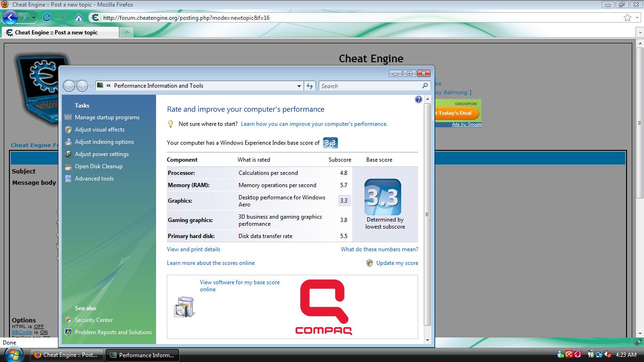This screenshot has width=644, height=362.
Task: Click the lightbulb tip icon
Action: [171, 124]
